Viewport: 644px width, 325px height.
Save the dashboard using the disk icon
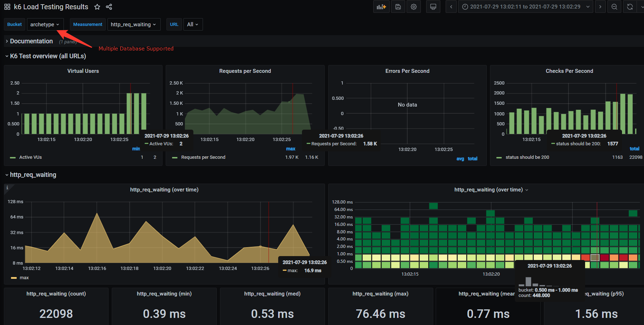point(398,7)
